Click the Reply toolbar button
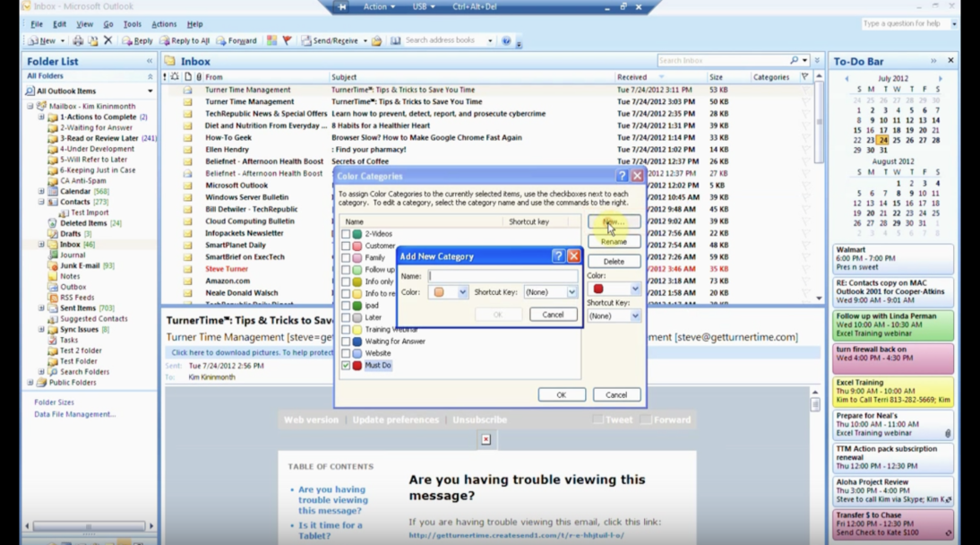This screenshot has width=980, height=545. (x=137, y=40)
